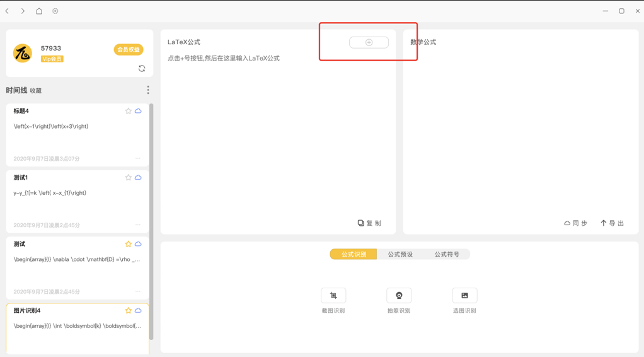Click the username 57933

point(51,49)
